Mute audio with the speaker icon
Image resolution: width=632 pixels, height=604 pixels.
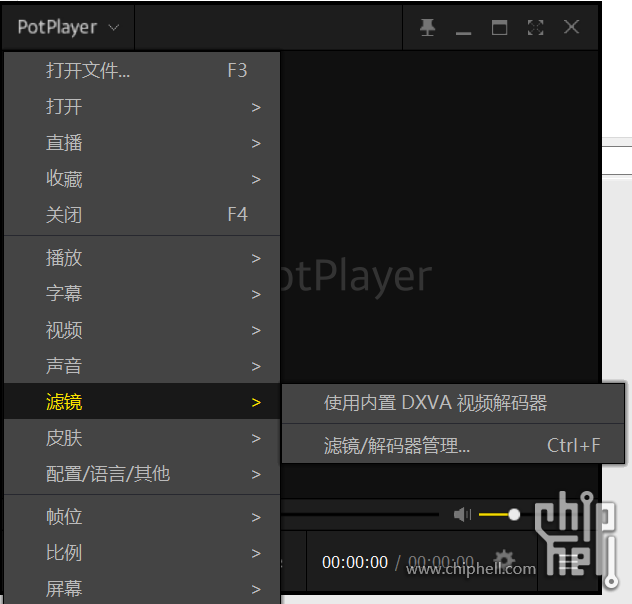462,515
